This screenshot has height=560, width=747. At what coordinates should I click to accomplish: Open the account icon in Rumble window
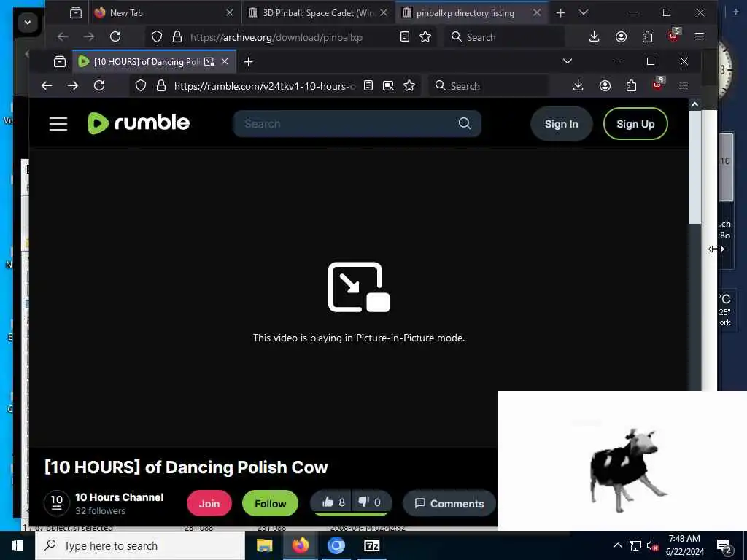pos(605,86)
